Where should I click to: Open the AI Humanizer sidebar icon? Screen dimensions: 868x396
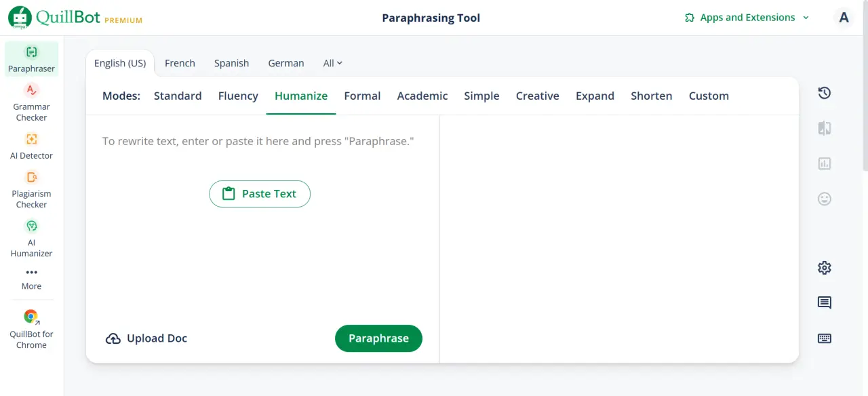(31, 226)
